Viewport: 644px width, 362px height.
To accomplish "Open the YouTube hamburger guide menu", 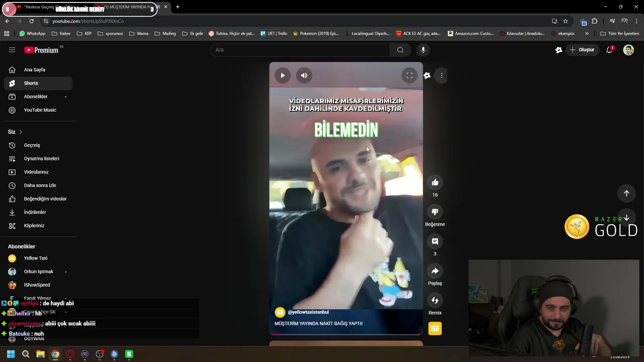I will click(x=12, y=50).
